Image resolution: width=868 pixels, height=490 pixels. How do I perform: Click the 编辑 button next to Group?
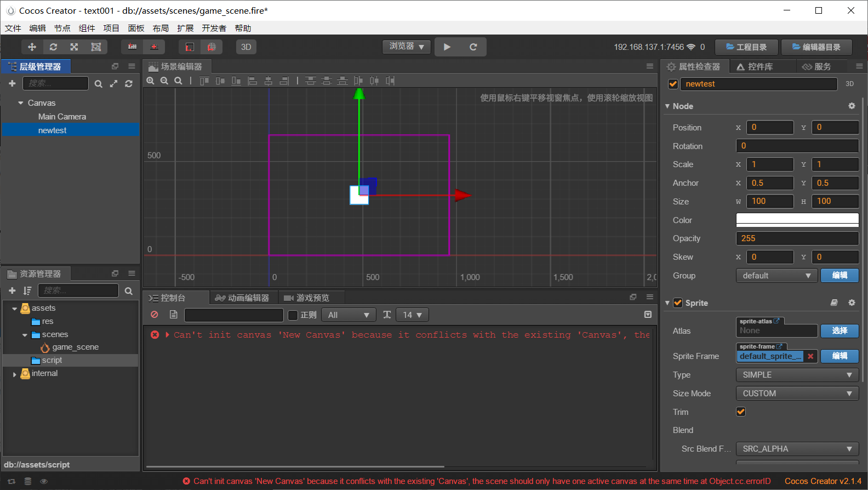840,276
